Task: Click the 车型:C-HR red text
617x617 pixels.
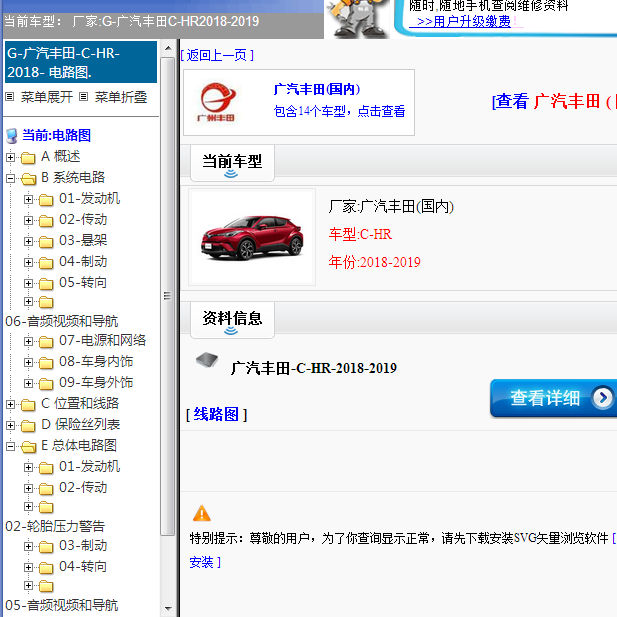Action: pyautogui.click(x=360, y=234)
